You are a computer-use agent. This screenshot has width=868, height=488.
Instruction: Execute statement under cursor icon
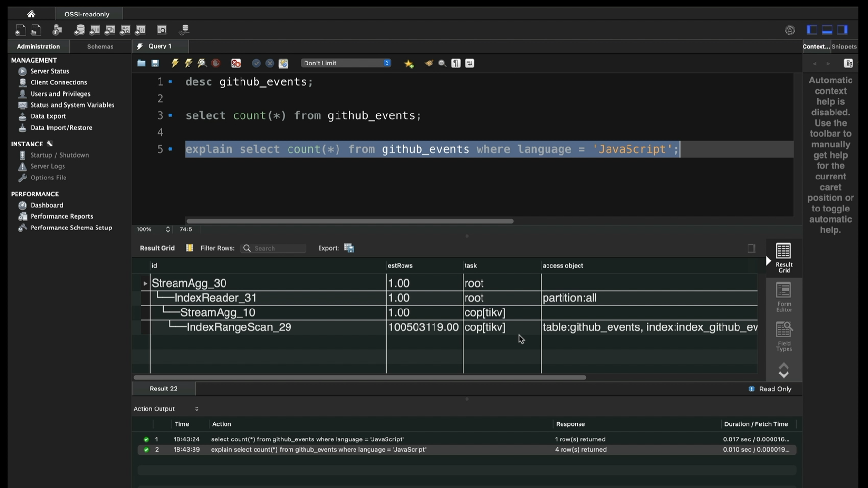tap(188, 63)
